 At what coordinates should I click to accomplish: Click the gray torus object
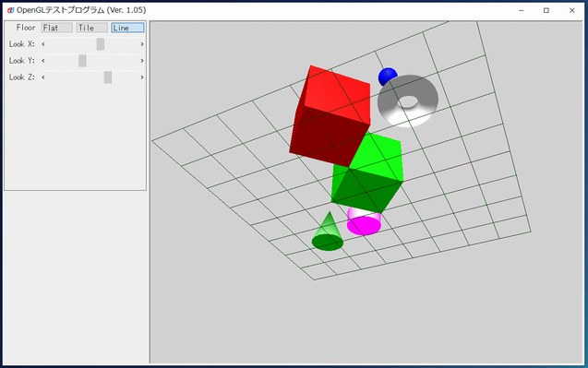pyautogui.click(x=408, y=101)
